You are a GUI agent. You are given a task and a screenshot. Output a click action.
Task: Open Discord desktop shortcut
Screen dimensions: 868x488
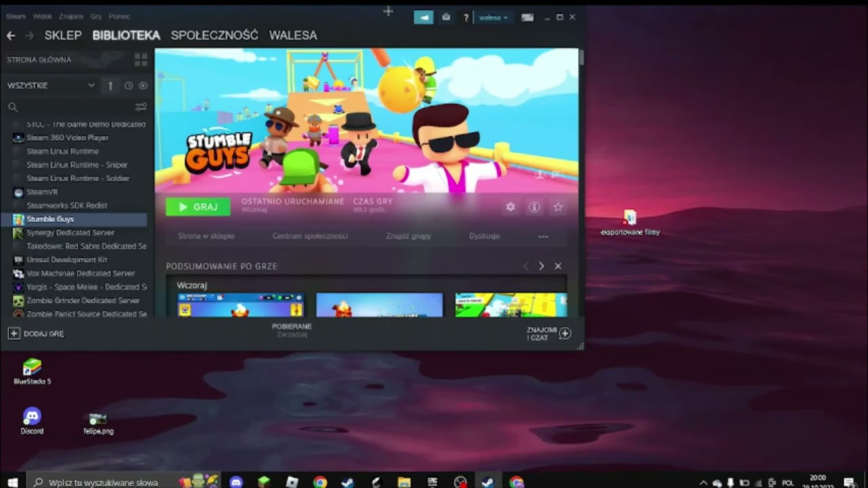[32, 421]
